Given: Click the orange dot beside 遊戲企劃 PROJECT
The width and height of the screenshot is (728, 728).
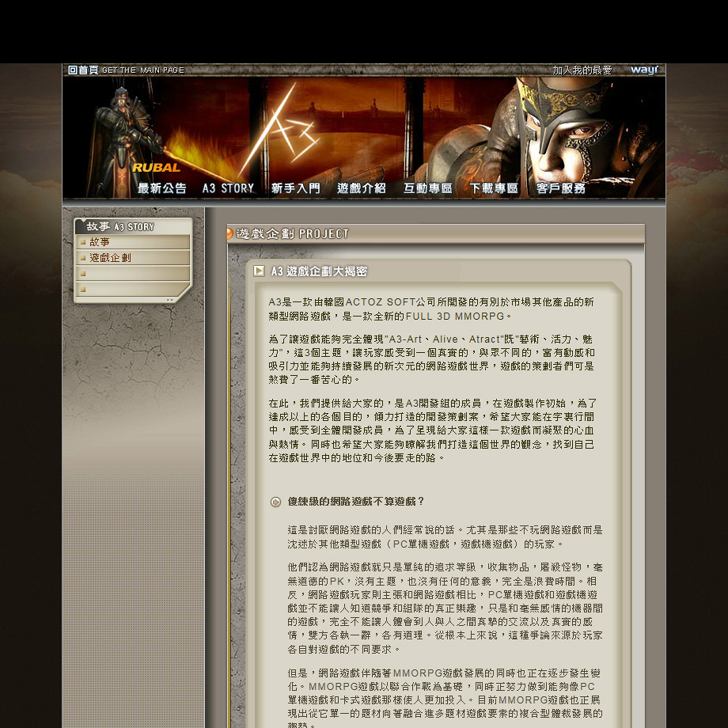Looking at the screenshot, I should pos(229,233).
